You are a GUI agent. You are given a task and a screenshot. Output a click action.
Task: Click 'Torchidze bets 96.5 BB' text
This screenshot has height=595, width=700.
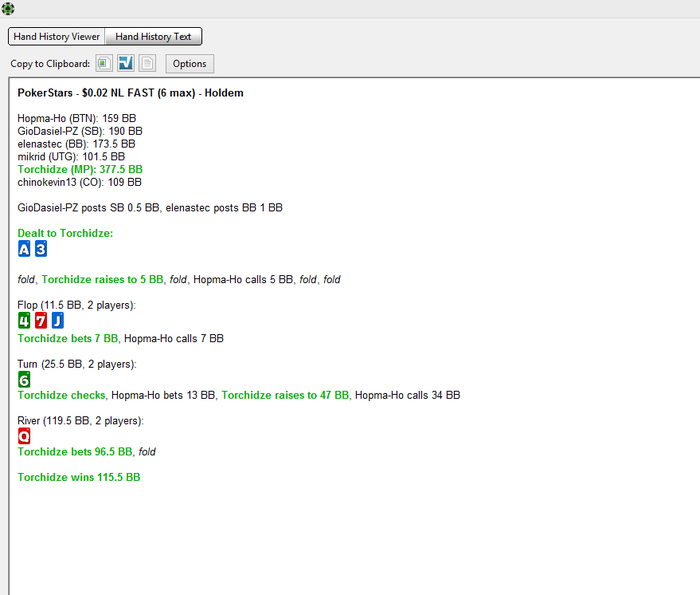75,452
